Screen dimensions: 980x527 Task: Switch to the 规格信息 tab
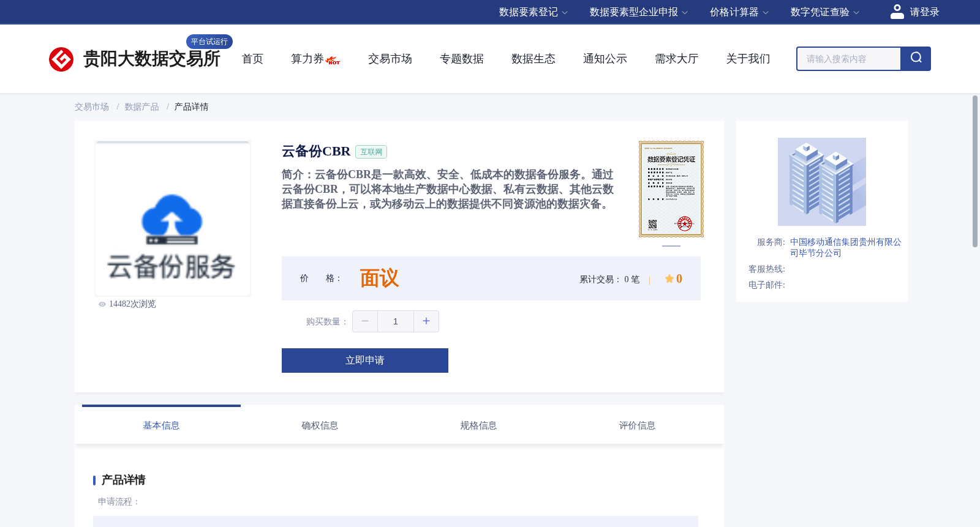point(478,425)
